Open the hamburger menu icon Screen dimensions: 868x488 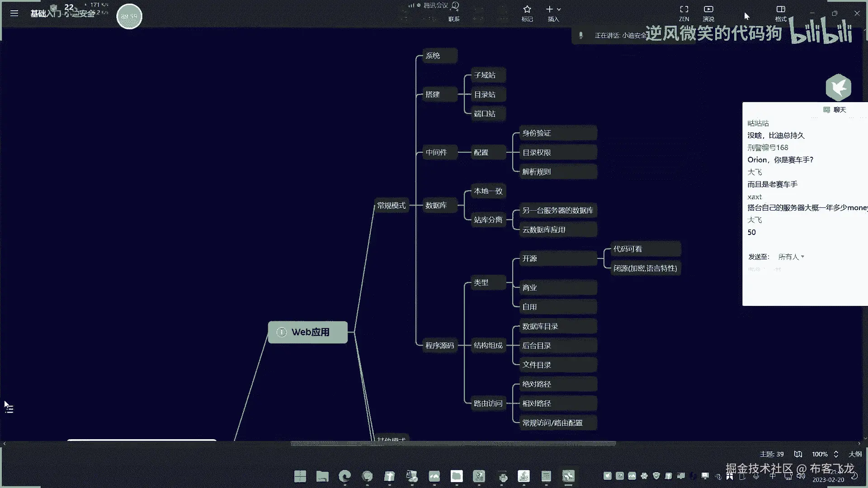[x=14, y=13]
